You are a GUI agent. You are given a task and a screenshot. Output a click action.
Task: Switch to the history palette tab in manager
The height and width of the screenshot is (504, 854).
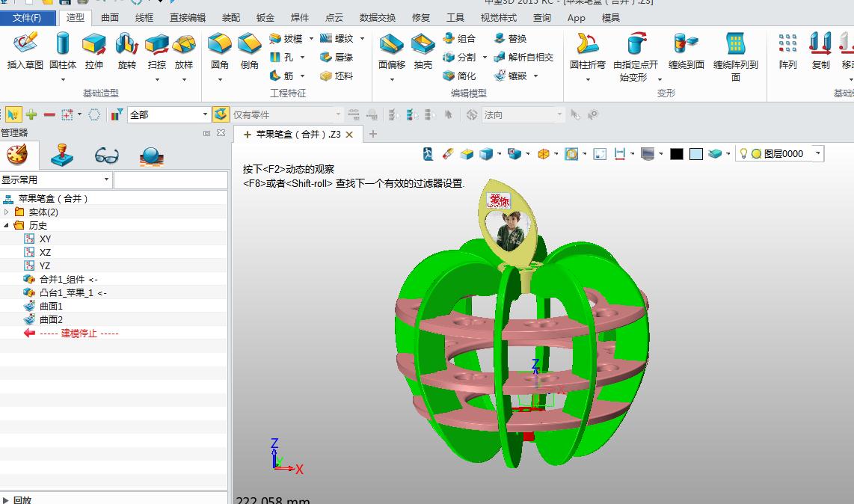pyautogui.click(x=17, y=156)
